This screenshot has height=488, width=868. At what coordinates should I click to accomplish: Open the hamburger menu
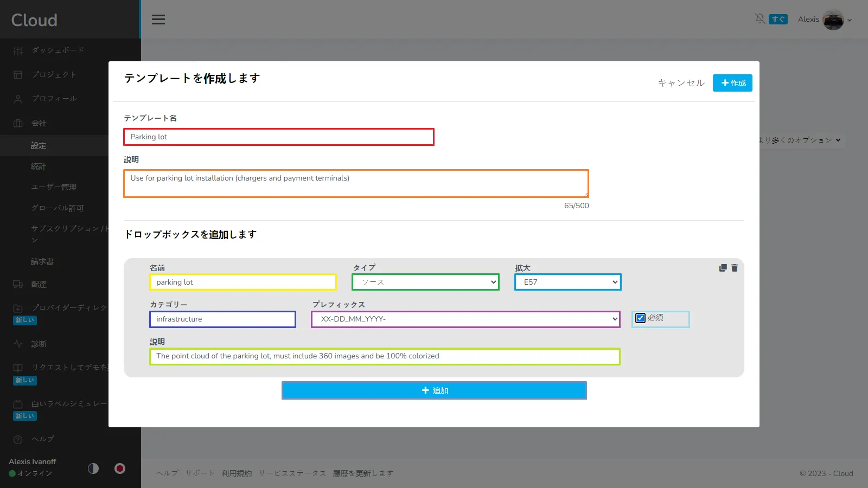[x=158, y=20]
